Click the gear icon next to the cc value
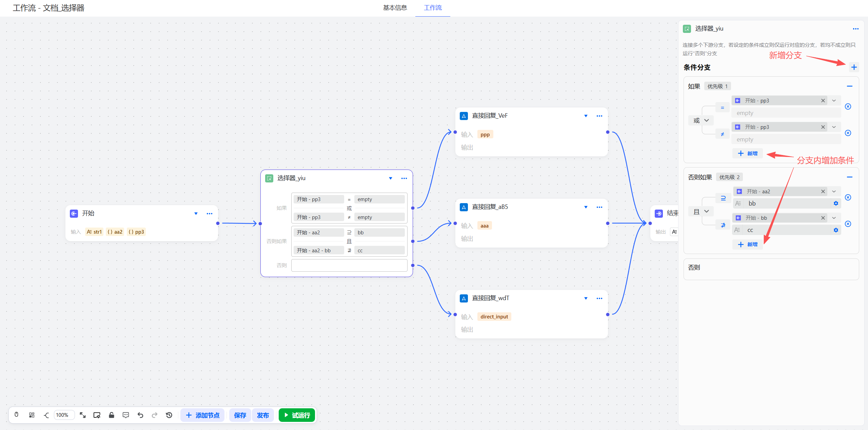Viewport: 868px width, 430px height. (x=835, y=230)
